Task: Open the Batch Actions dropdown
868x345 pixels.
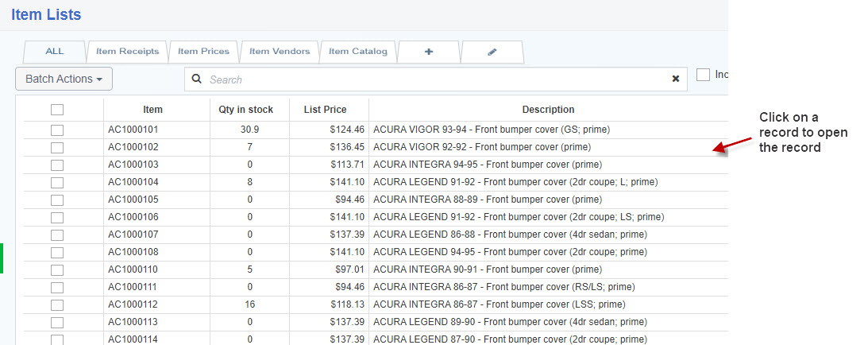Action: tap(64, 79)
